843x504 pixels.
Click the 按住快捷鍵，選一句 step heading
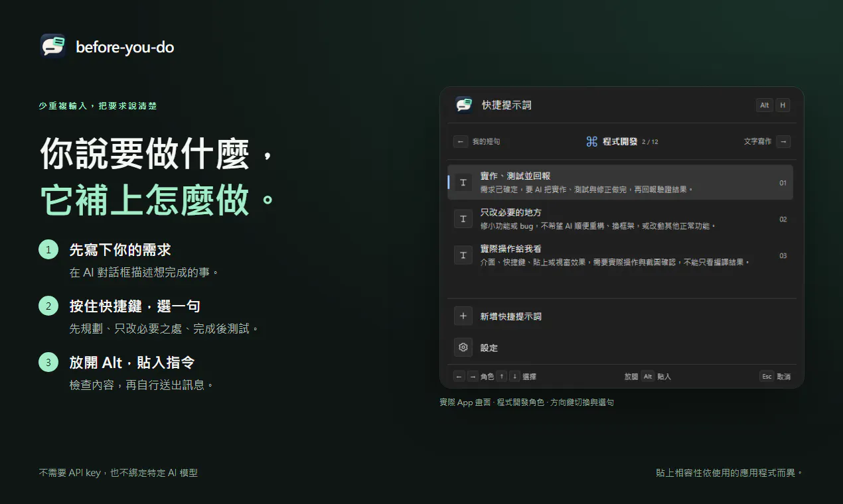[x=135, y=306]
